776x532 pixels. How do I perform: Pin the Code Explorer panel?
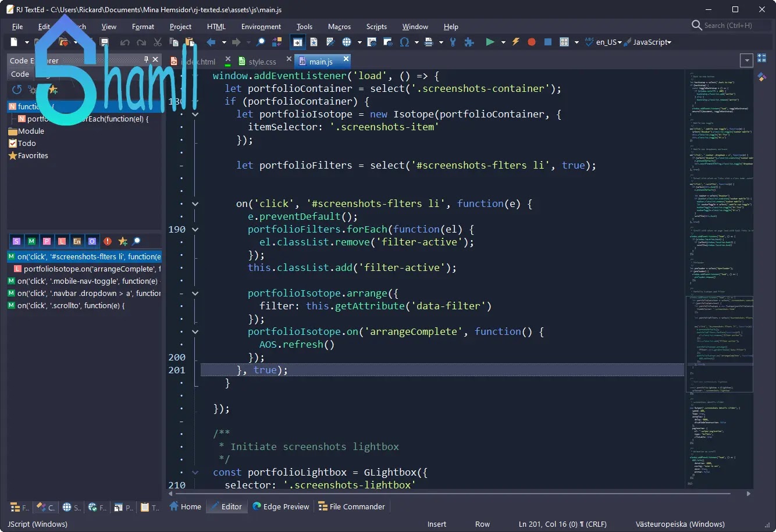pos(146,59)
